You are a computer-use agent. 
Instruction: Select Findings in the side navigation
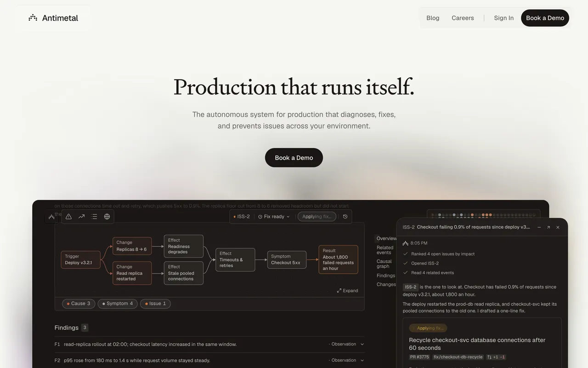[x=386, y=276]
